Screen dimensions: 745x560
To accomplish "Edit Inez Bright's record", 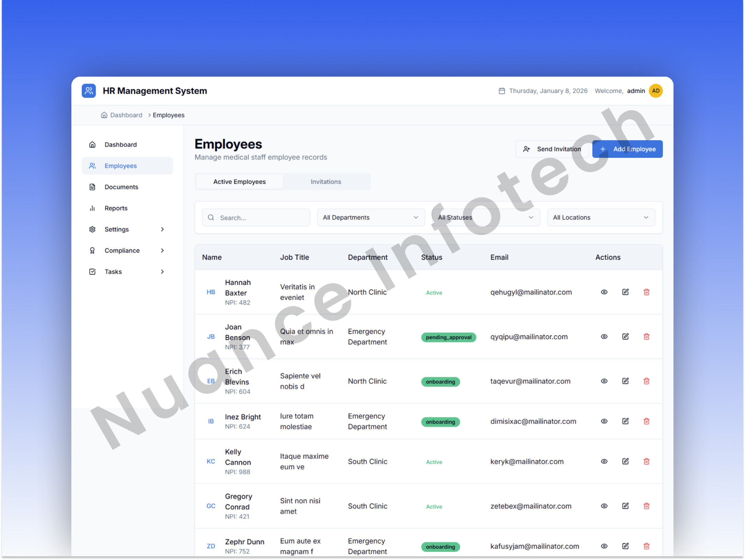I will [x=625, y=421].
